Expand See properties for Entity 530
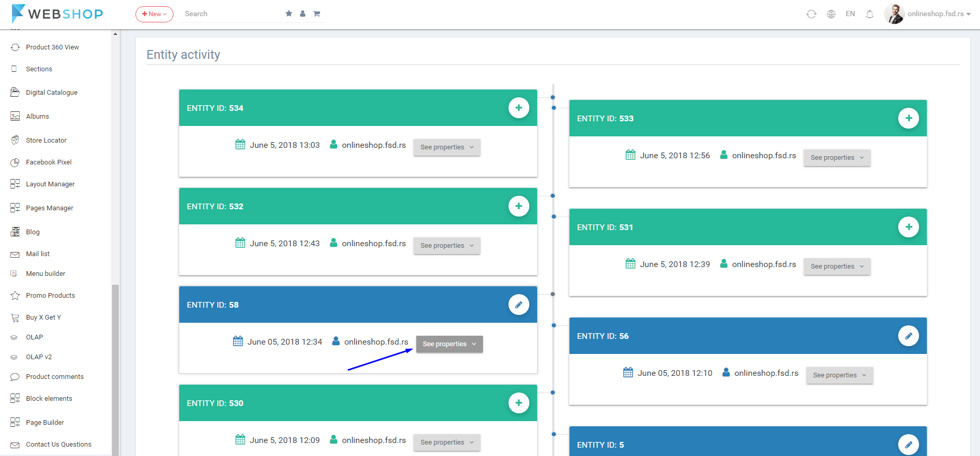Screen dimensions: 980x456 tap(447, 442)
